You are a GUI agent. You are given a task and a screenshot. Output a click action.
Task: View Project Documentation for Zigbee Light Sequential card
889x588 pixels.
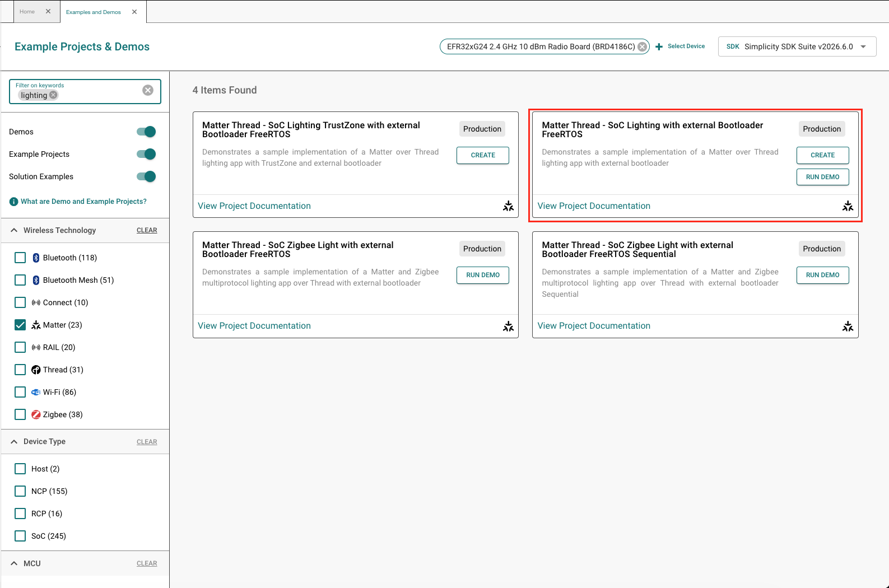(594, 326)
